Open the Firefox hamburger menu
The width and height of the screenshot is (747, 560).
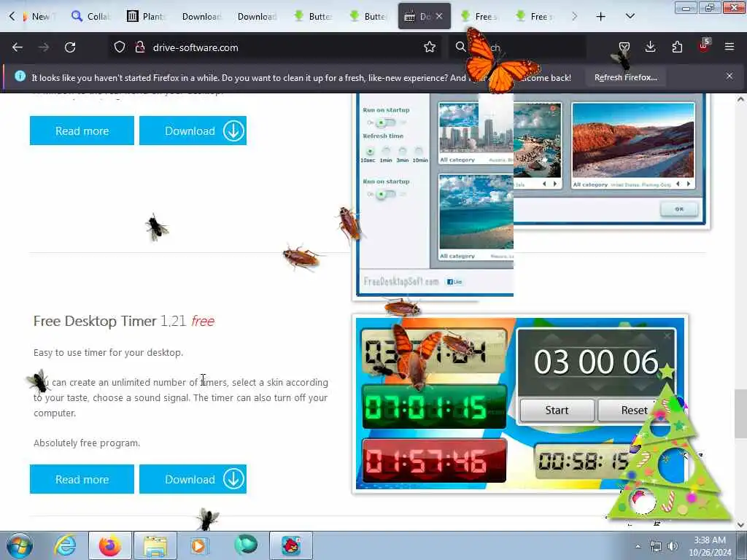coord(729,47)
